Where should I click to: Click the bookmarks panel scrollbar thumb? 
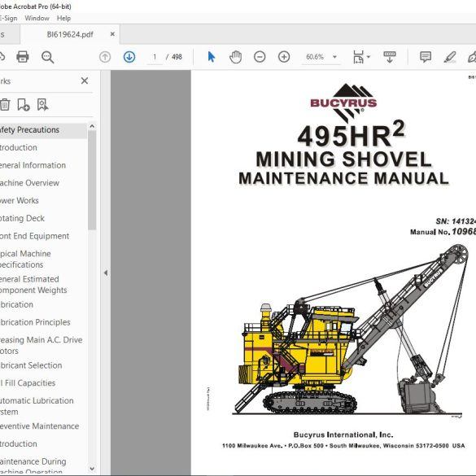pyautogui.click(x=92, y=181)
